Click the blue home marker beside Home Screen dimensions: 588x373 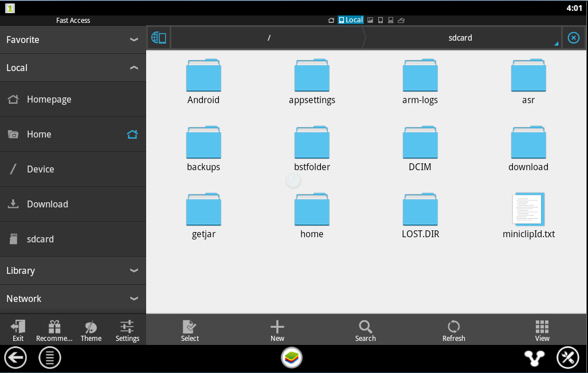(132, 134)
